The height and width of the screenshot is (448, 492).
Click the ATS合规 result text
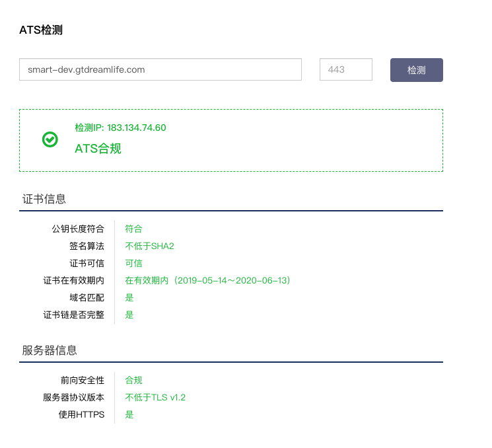pos(98,149)
